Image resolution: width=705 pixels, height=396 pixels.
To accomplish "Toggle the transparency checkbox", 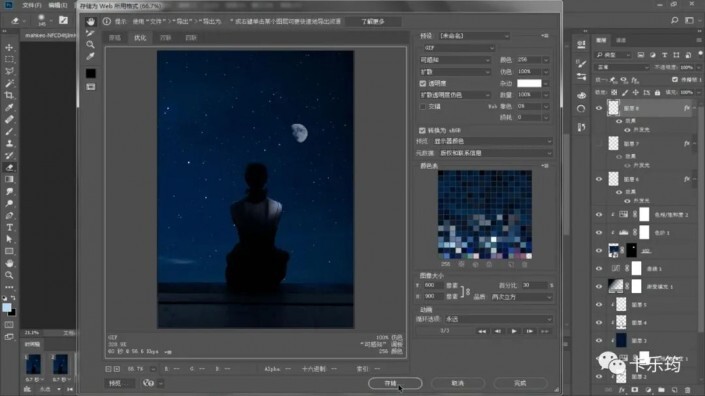I will pyautogui.click(x=423, y=84).
